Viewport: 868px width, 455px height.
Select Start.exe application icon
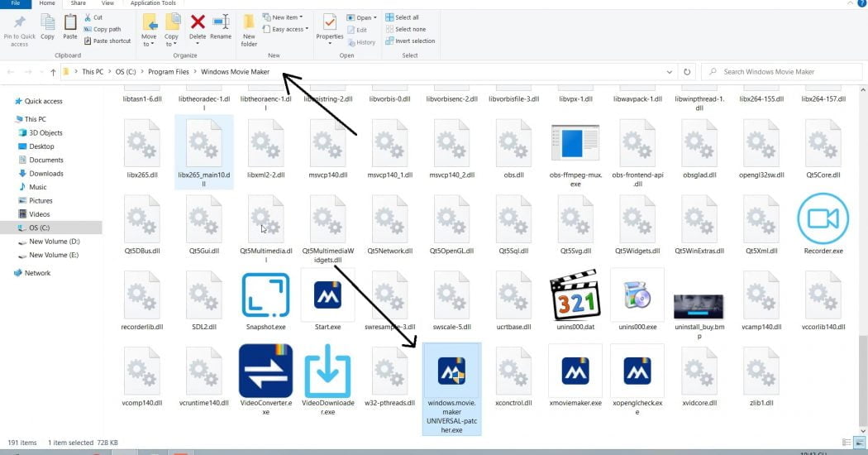coord(327,295)
